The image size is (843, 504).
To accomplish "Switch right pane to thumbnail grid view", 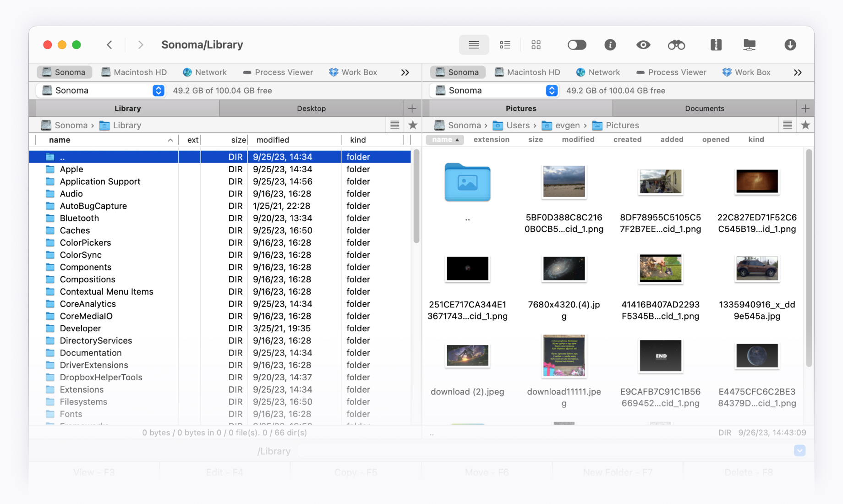I will [536, 44].
